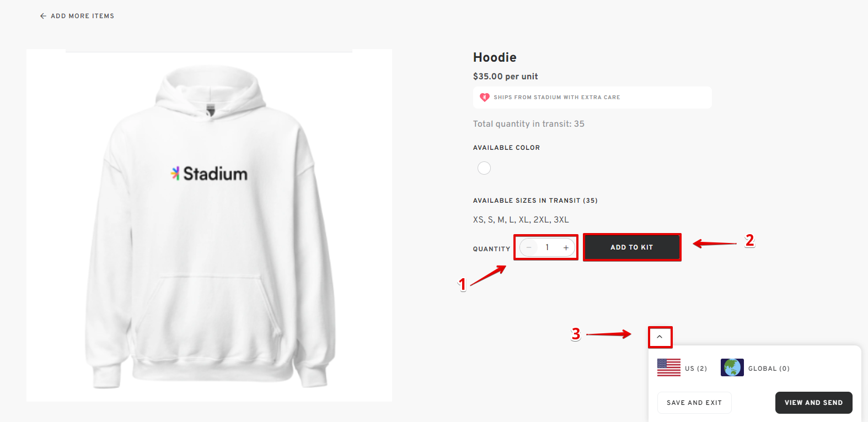868x422 pixels.
Task: Open the Add More Items link
Action: click(82, 16)
